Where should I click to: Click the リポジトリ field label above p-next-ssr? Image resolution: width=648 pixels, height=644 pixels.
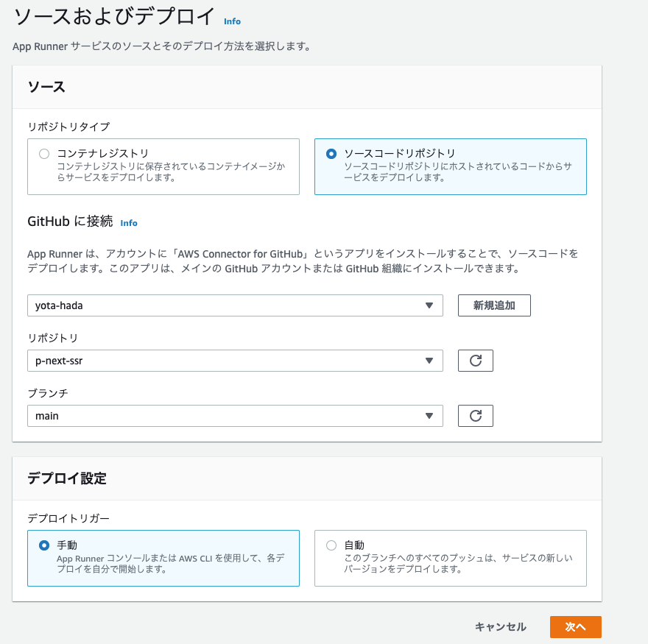pos(53,338)
